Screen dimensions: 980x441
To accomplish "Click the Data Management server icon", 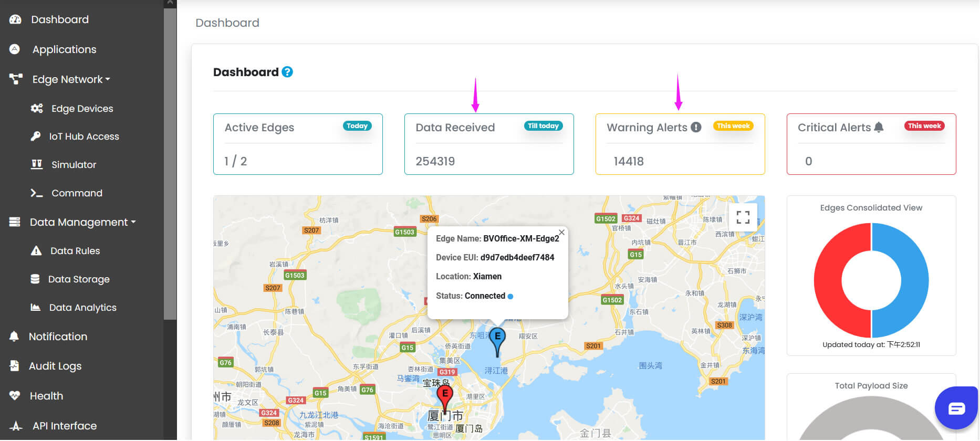I will (15, 222).
